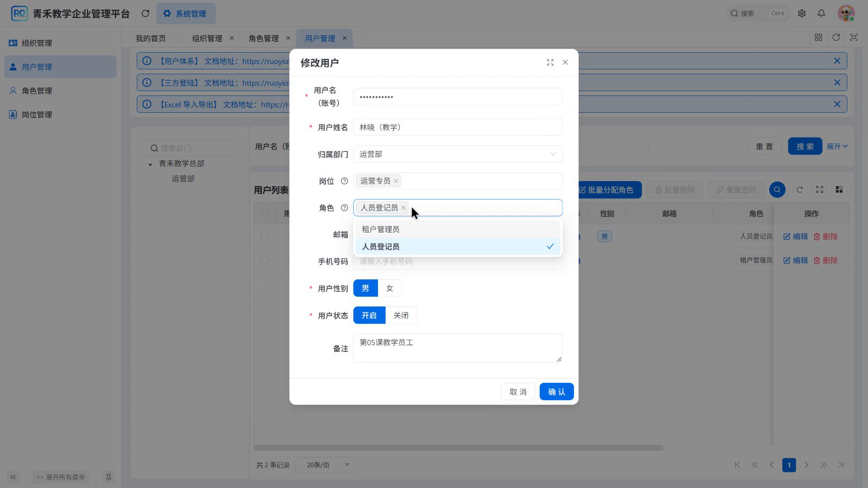Open 岗位管理 in the sidebar

click(60, 114)
